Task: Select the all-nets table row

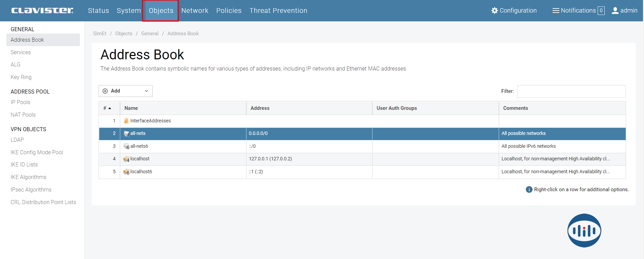Action: point(305,134)
